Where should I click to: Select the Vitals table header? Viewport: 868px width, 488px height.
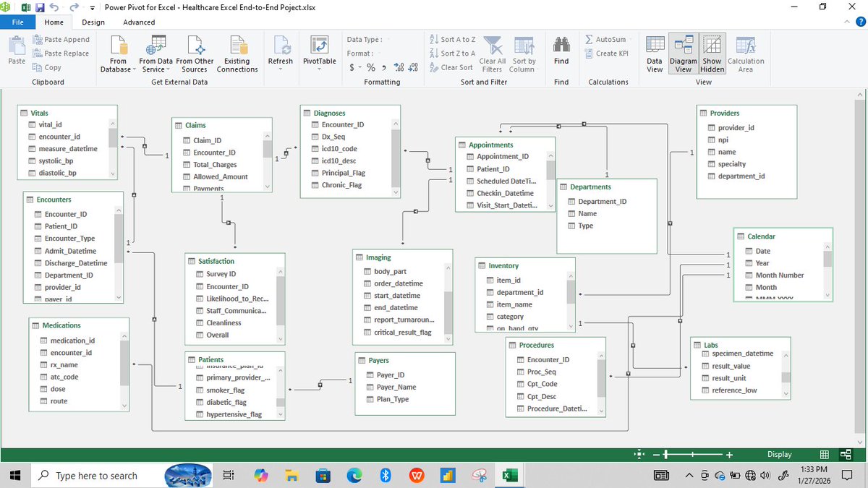click(x=67, y=113)
